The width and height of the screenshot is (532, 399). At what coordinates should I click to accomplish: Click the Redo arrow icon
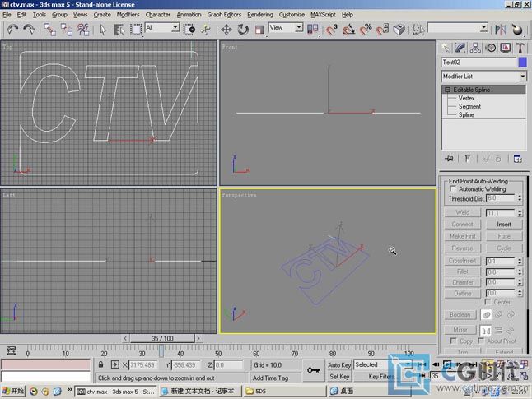click(x=29, y=30)
